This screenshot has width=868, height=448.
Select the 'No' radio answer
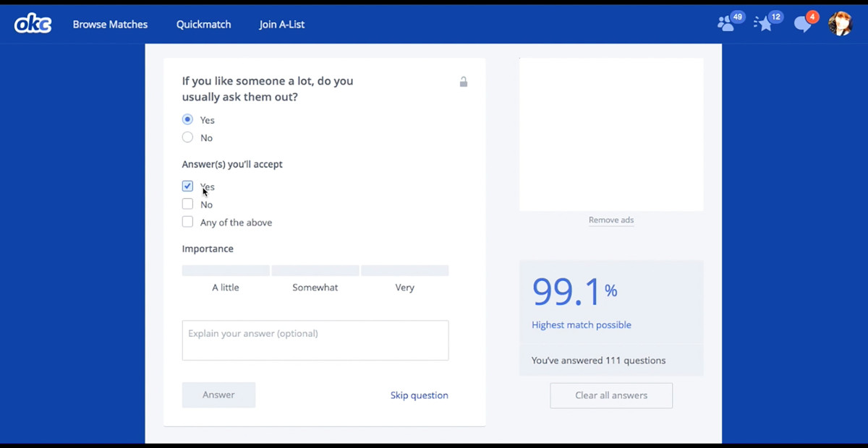pos(188,137)
